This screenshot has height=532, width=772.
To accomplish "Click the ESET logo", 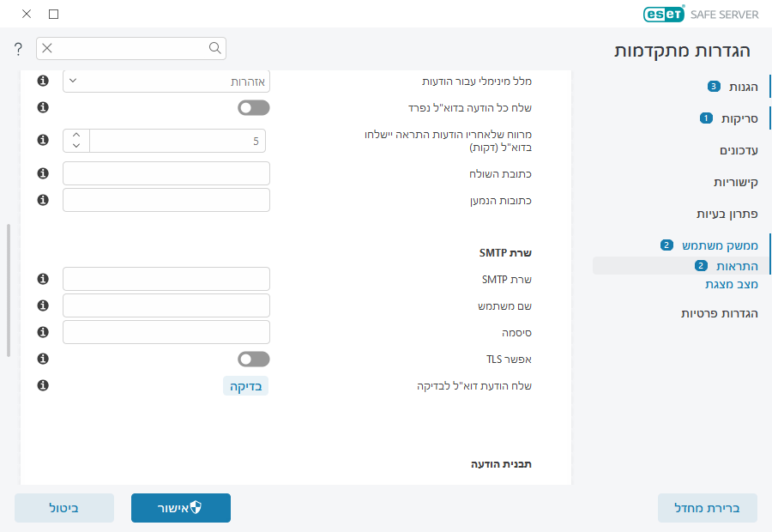I will (x=662, y=14).
